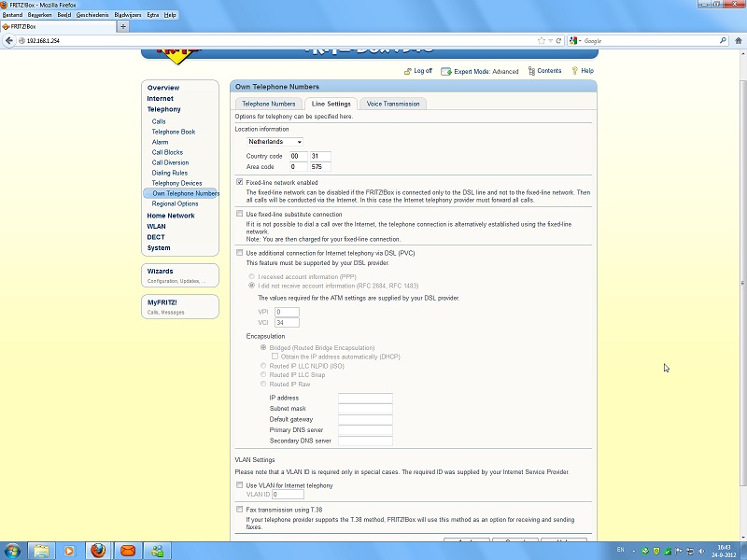The width and height of the screenshot is (747, 560).
Task: Bookmark this page with the star icon
Action: pos(542,40)
